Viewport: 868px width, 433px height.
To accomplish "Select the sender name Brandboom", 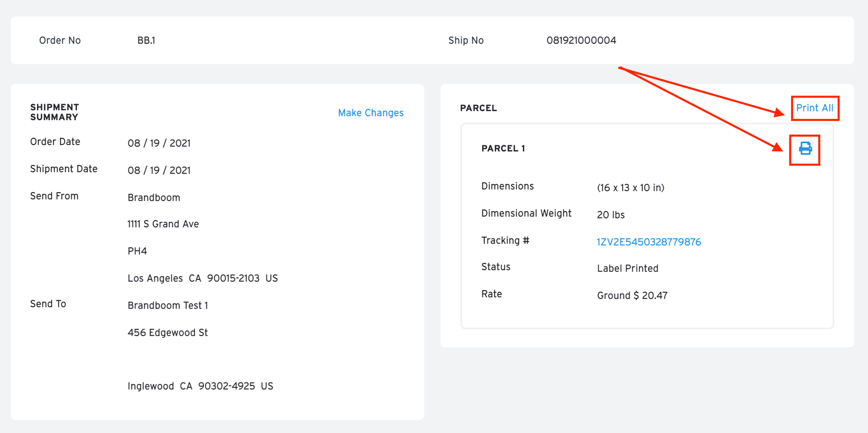I will (154, 197).
